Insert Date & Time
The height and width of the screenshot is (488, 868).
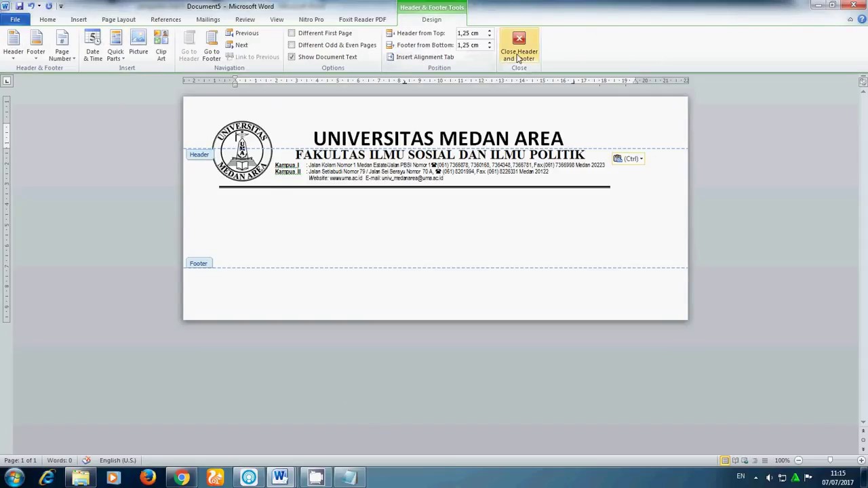point(93,45)
